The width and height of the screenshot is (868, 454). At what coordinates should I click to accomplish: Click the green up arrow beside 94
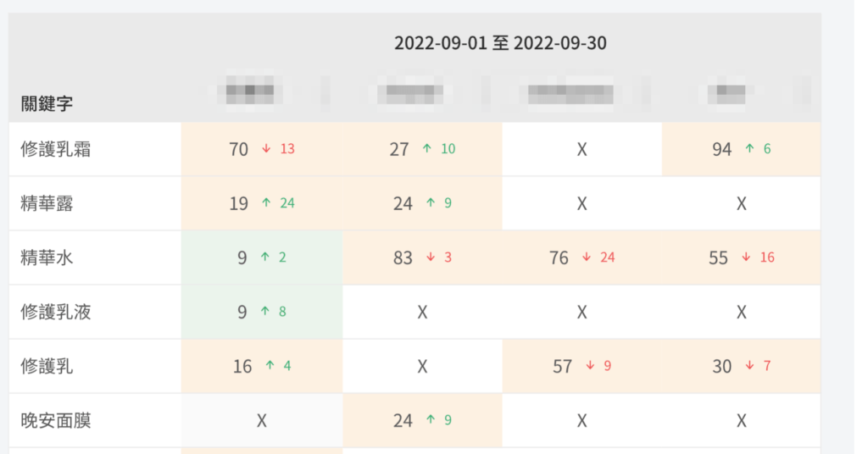coord(749,149)
